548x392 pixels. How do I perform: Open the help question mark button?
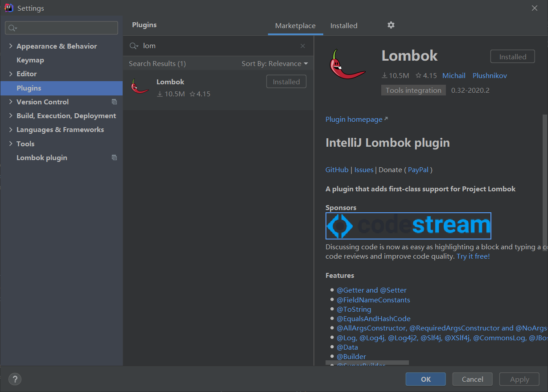[x=15, y=379]
